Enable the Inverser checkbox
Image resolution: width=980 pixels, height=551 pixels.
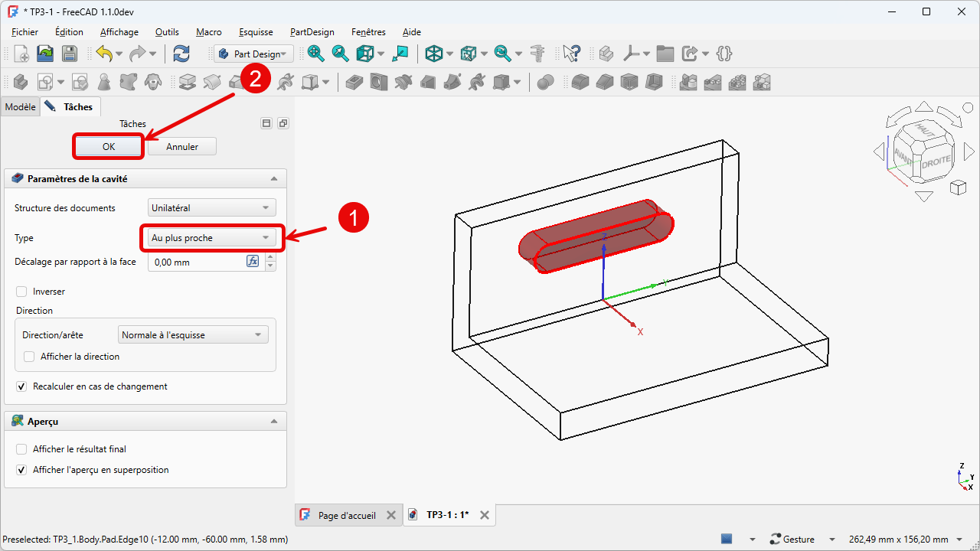tap(21, 292)
